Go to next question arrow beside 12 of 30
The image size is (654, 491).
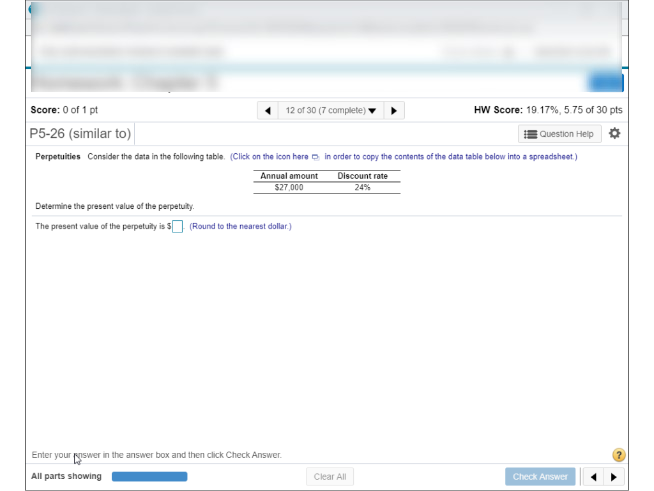tap(394, 111)
